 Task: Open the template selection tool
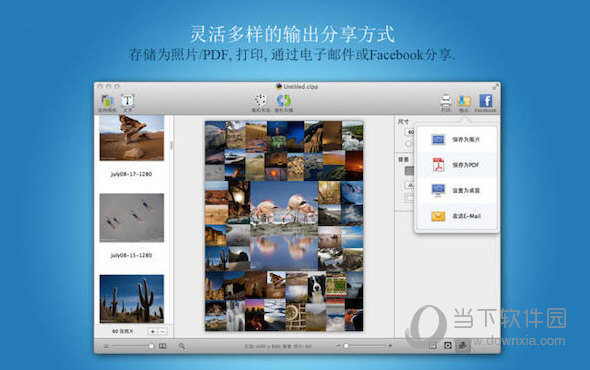pos(107,103)
